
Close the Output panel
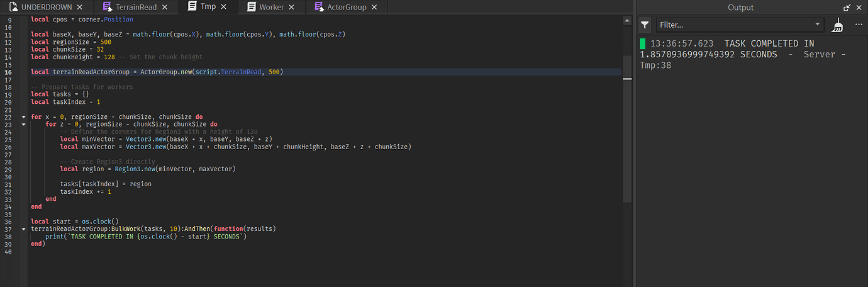click(860, 8)
